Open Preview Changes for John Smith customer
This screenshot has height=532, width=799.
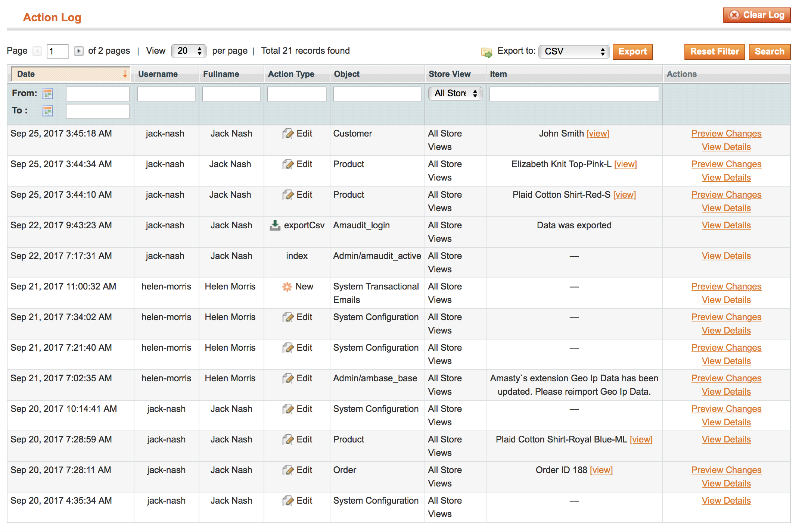point(726,134)
